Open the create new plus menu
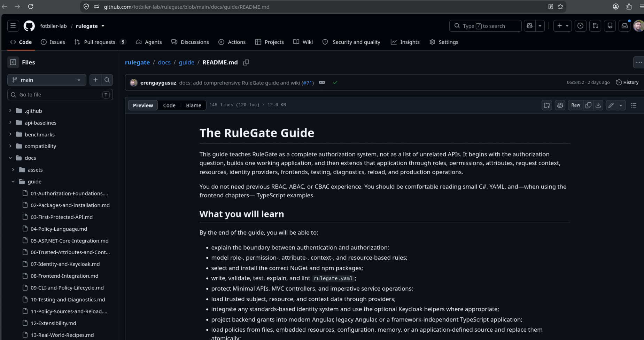Image resolution: width=644 pixels, height=340 pixels. (562, 26)
